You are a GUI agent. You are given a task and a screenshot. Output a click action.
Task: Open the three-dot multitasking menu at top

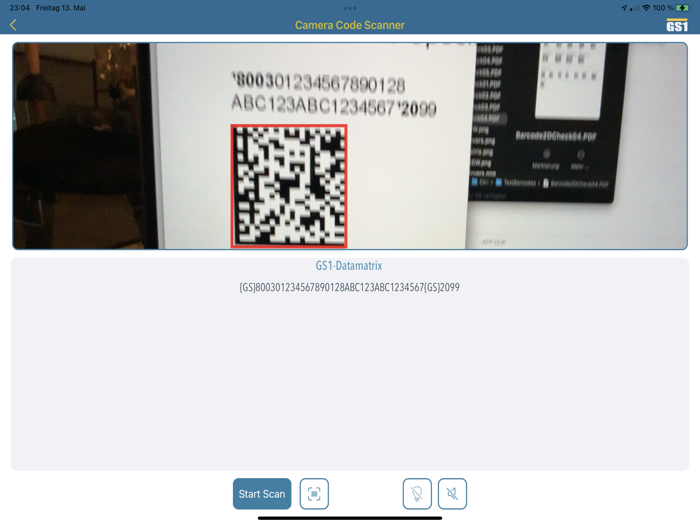coord(350,8)
